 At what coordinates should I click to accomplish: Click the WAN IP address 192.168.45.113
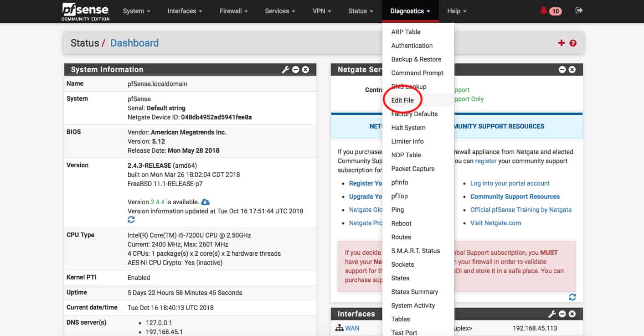coord(535,328)
